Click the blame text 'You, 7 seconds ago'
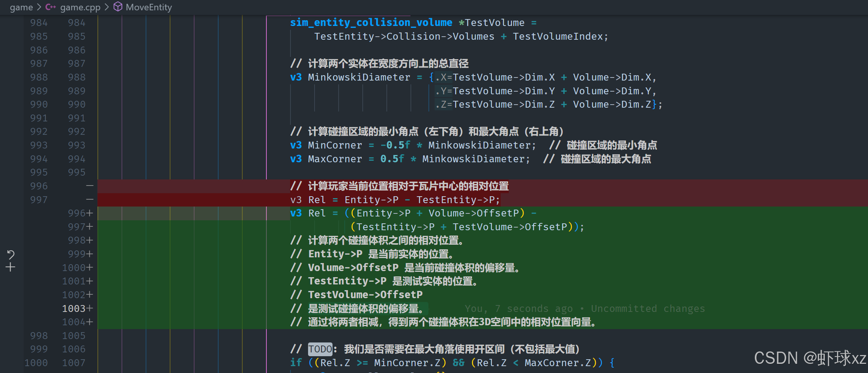 [x=519, y=308]
